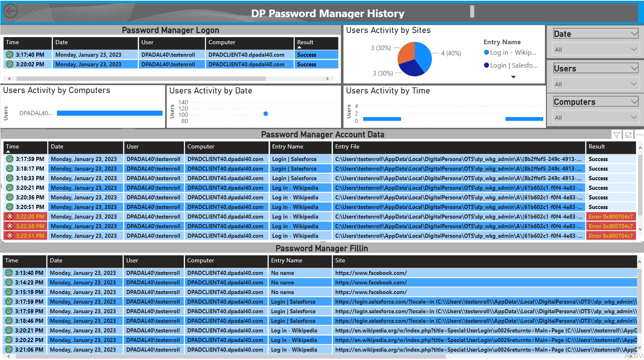Click the success checkmark on 3:20:21 PM Account row
644x360 pixels.
9,188
